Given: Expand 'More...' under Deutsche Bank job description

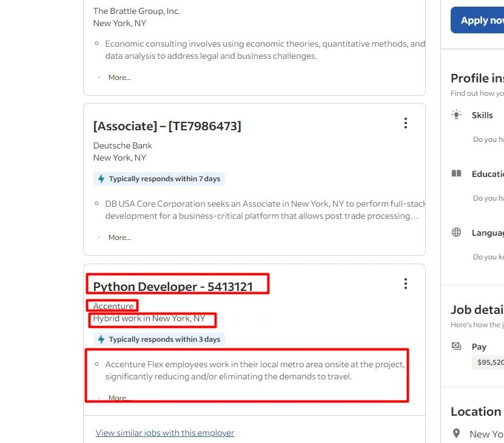Looking at the screenshot, I should [x=119, y=238].
